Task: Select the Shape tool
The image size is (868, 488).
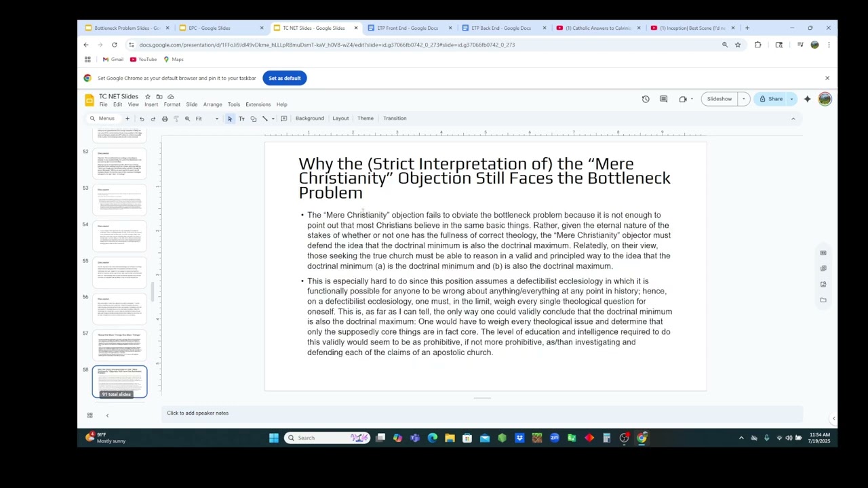Action: [x=253, y=119]
